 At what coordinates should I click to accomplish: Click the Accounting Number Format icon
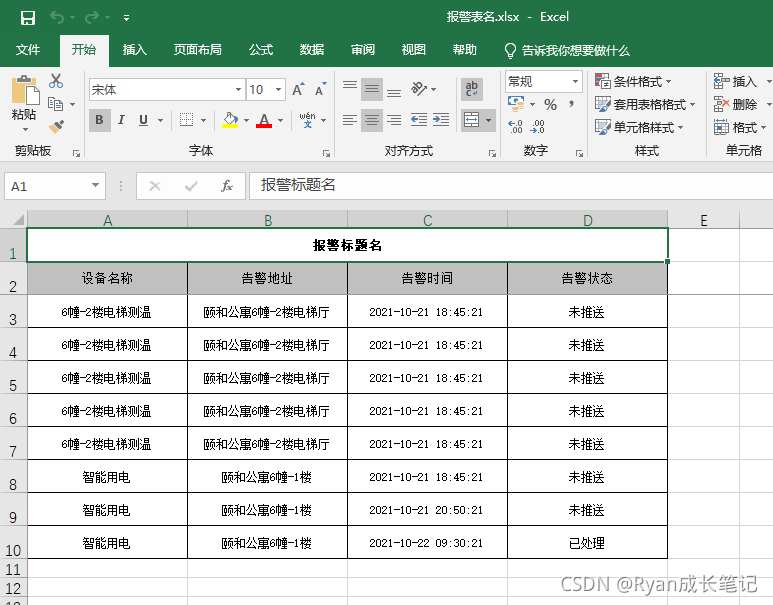[516, 104]
